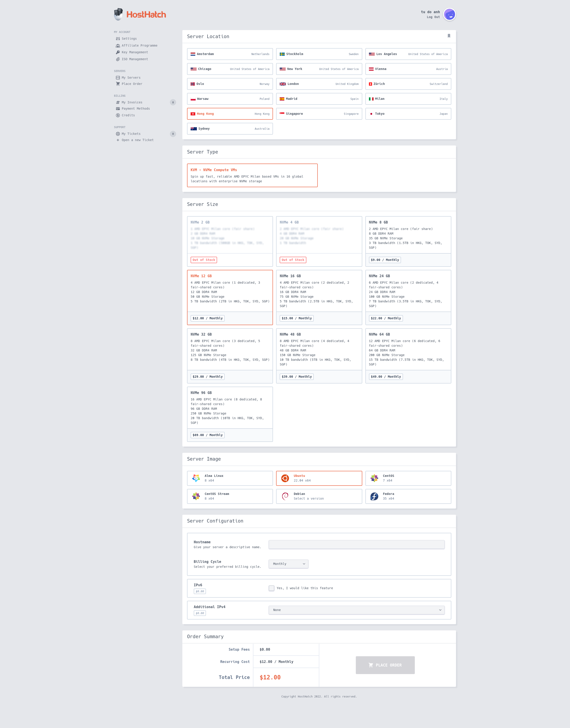This screenshot has height=728, width=570.
Task: Click the Settings sliders icon
Action: 118,39
